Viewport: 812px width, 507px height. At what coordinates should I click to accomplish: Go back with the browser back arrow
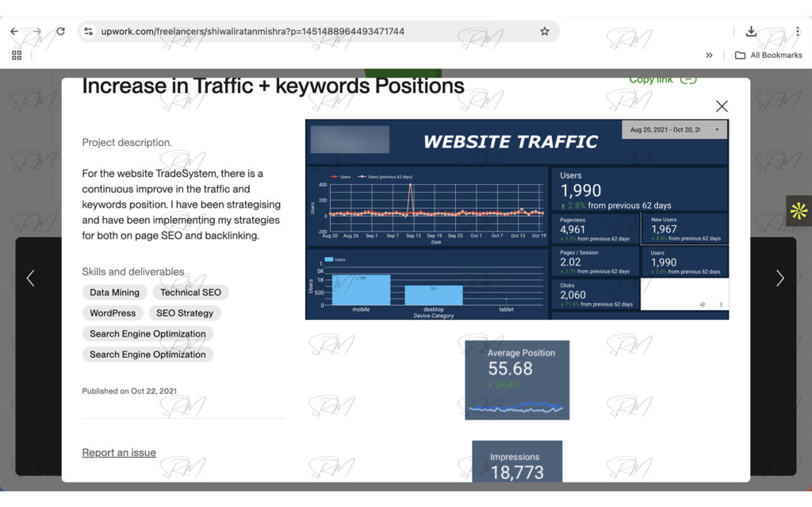click(x=14, y=31)
